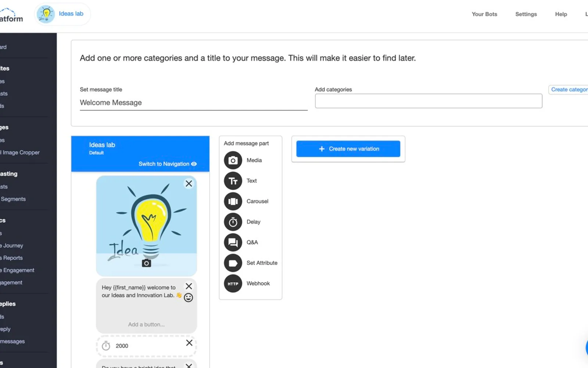
Task: Remove the lightbulb image block
Action: click(x=189, y=184)
